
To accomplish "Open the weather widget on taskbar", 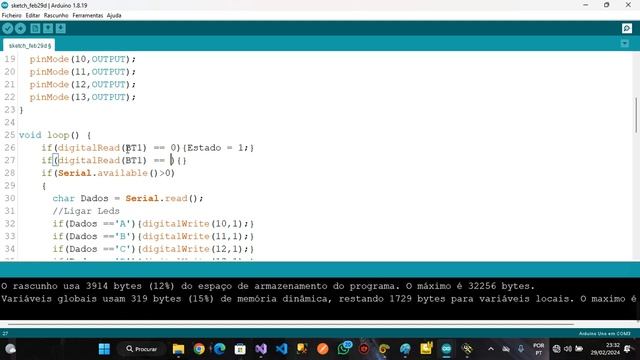I will coord(11,349).
